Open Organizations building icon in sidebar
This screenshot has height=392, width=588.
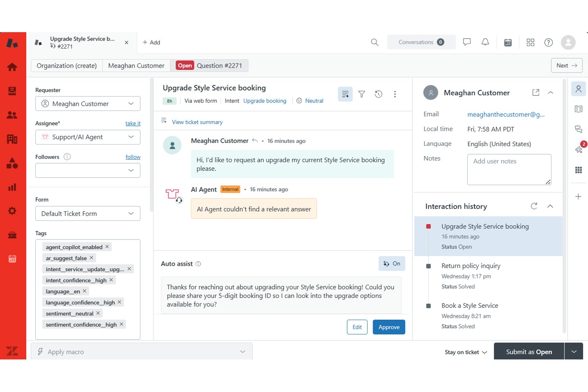click(x=12, y=139)
